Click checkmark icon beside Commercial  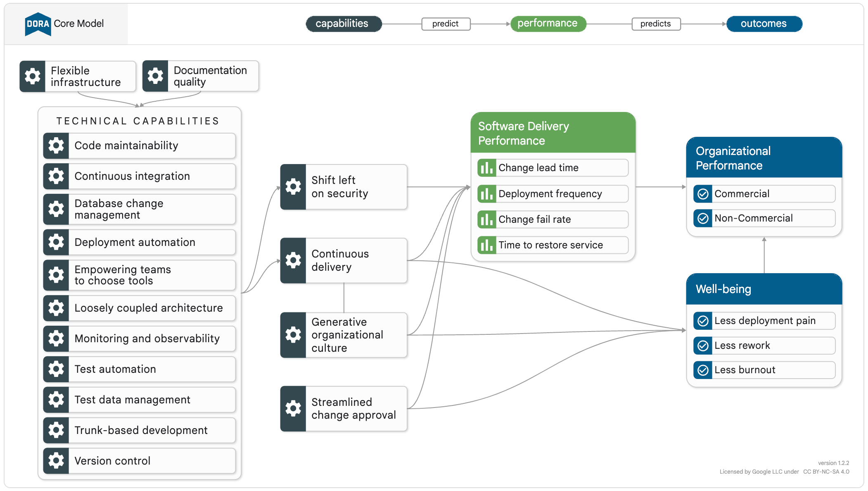703,194
